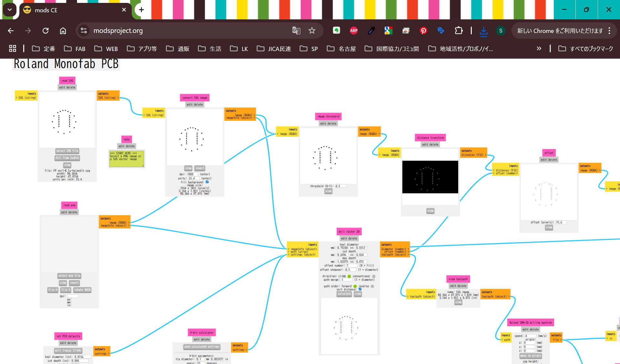Image resolution: width=620 pixels, height=364 pixels.
Task: Open the Pinterest extension
Action: tap(423, 31)
